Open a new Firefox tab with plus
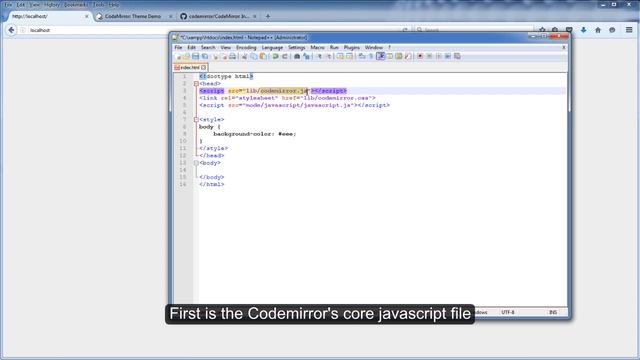 [x=268, y=16]
